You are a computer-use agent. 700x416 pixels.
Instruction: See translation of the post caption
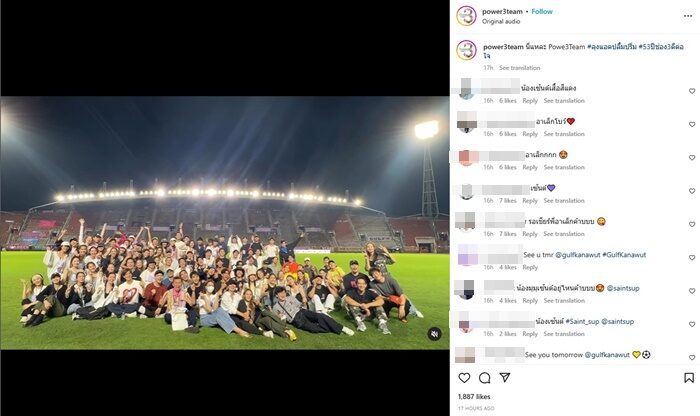(520, 68)
